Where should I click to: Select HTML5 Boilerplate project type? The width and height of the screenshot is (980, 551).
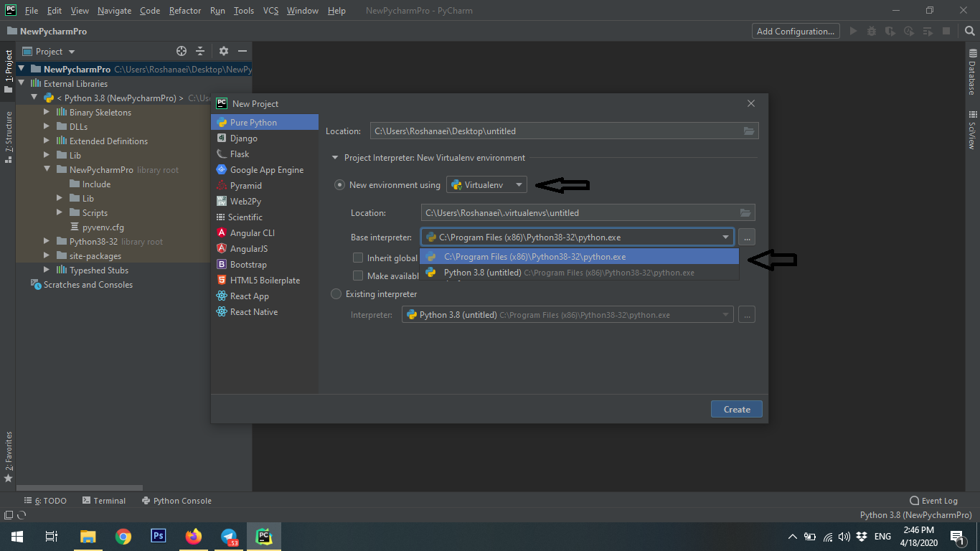point(264,281)
